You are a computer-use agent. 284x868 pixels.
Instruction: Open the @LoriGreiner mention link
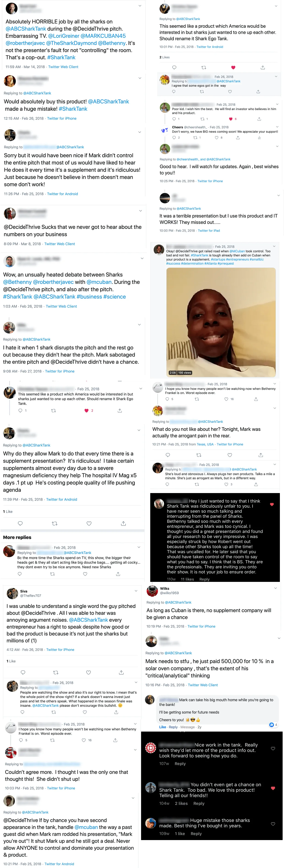point(64,36)
